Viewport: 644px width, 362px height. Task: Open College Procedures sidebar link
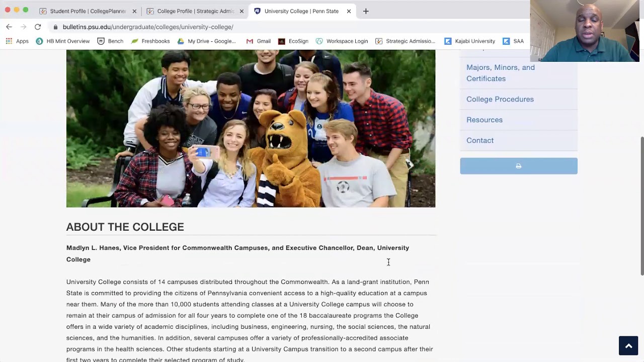tap(500, 99)
